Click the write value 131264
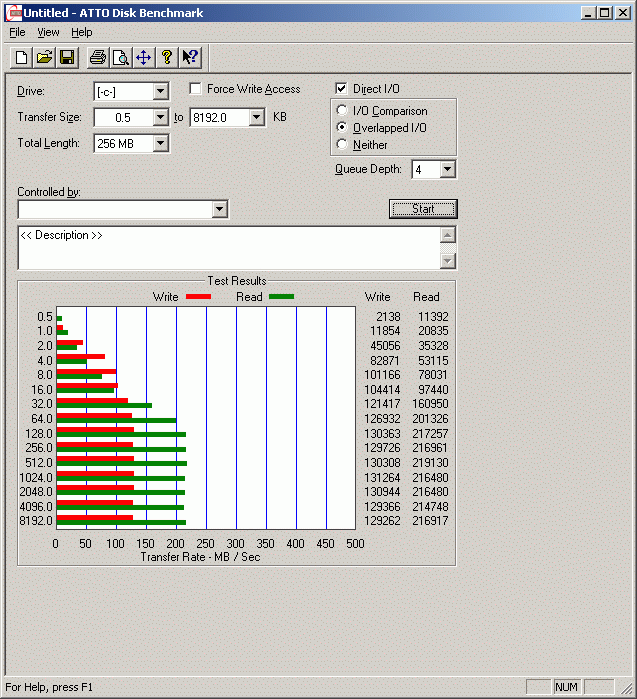 point(382,478)
